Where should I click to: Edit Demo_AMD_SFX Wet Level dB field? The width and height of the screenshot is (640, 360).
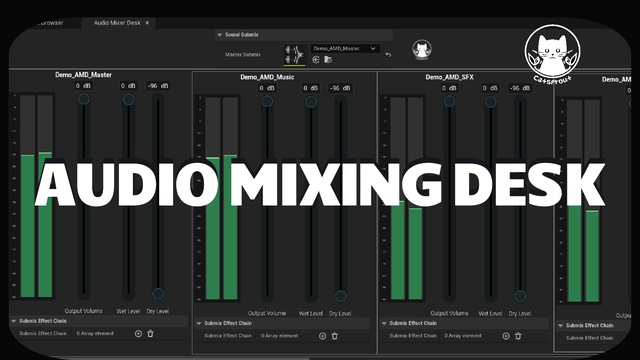click(x=490, y=88)
